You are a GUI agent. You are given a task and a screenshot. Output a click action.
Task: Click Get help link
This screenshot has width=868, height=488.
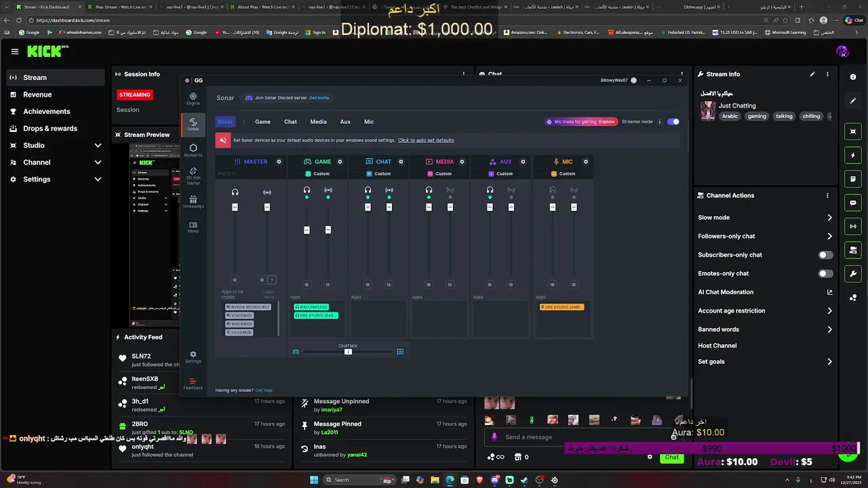[x=264, y=390]
